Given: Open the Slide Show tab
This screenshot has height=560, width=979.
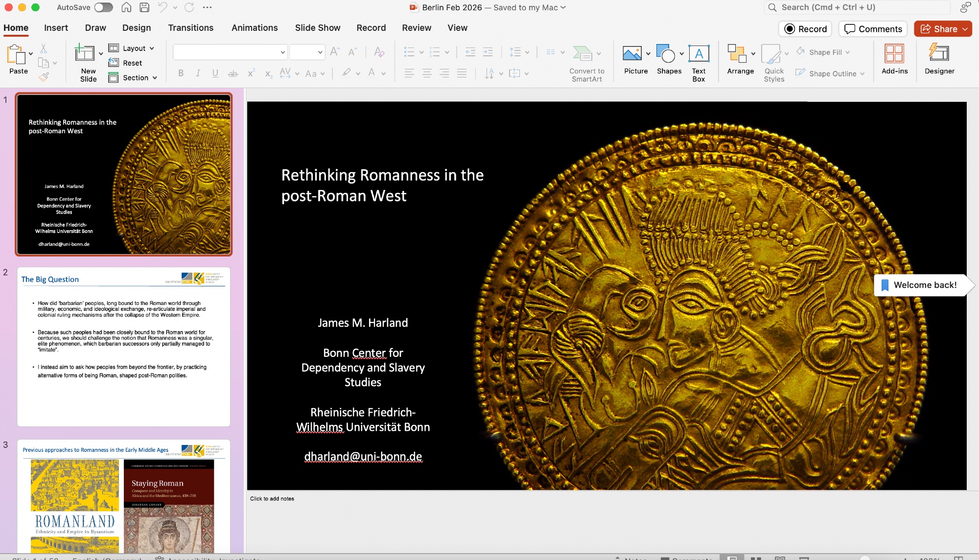Looking at the screenshot, I should pos(317,28).
